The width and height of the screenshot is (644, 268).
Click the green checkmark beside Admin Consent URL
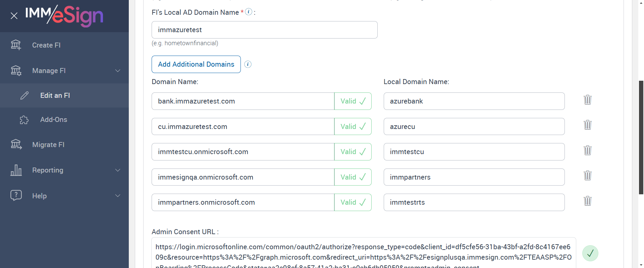pyautogui.click(x=590, y=253)
